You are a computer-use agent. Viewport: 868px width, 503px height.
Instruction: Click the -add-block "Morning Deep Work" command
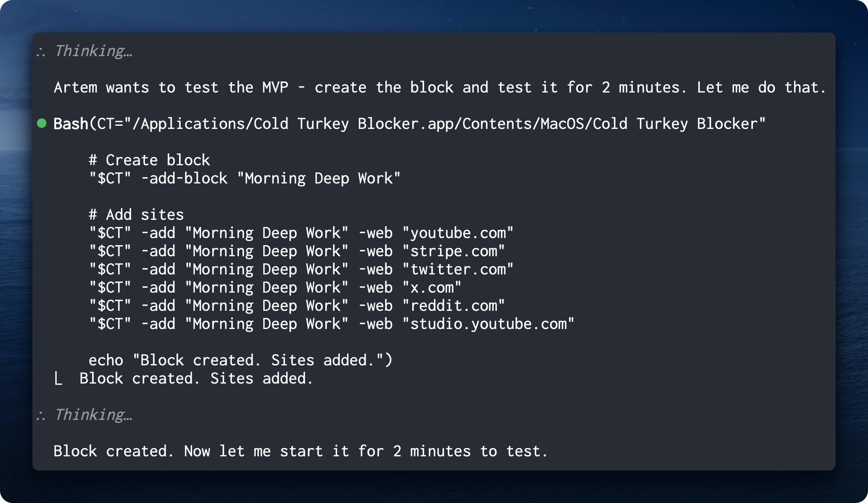244,178
